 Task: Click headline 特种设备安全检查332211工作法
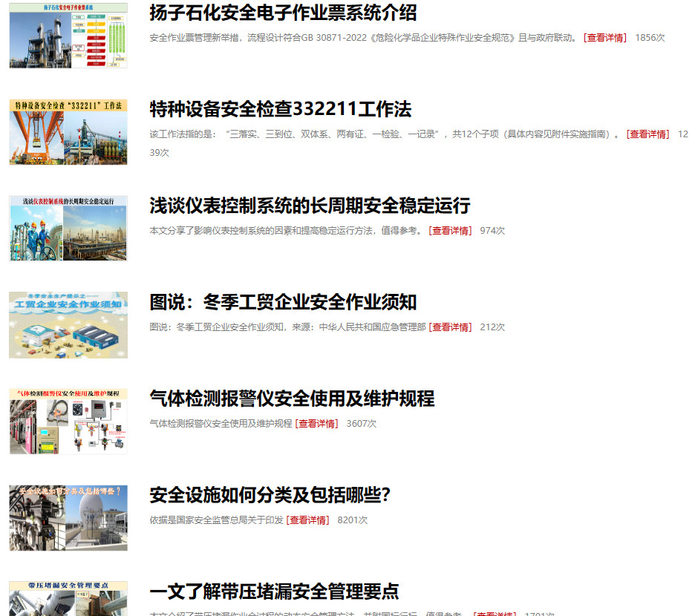coord(280,109)
